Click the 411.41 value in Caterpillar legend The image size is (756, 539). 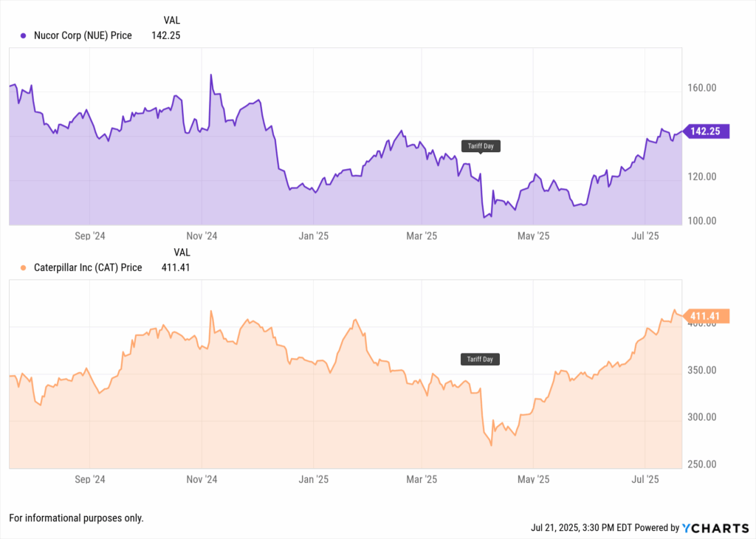coord(176,267)
